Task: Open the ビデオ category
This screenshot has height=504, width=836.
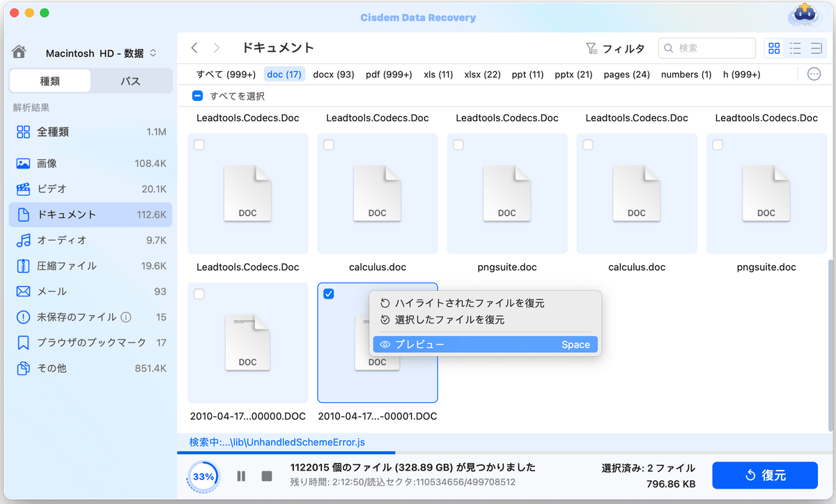Action: (91, 189)
